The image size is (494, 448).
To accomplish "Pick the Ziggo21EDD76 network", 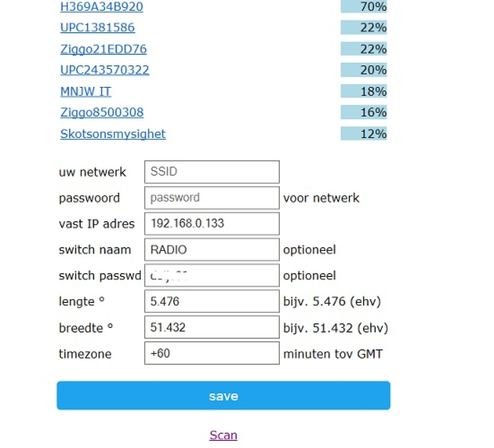I will [x=103, y=49].
